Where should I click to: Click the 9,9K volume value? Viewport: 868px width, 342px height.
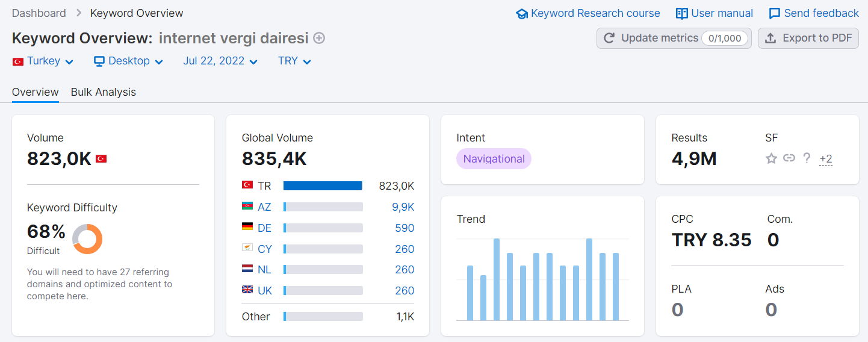click(403, 207)
